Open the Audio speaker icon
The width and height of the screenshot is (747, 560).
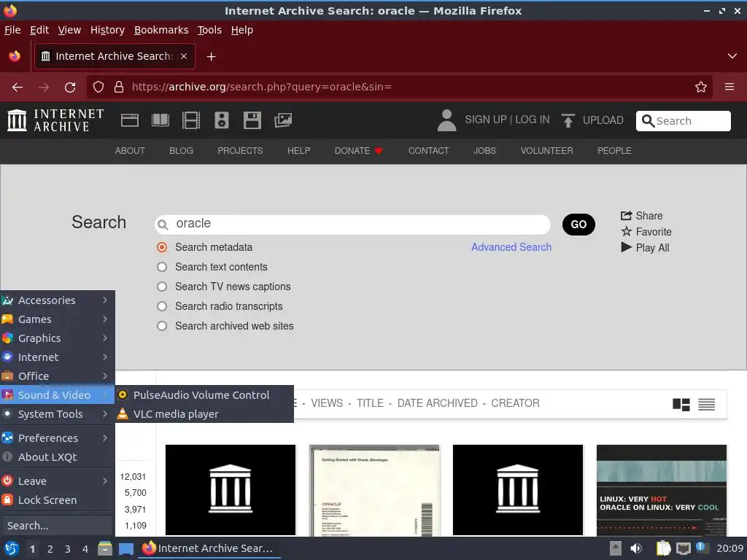(222, 120)
